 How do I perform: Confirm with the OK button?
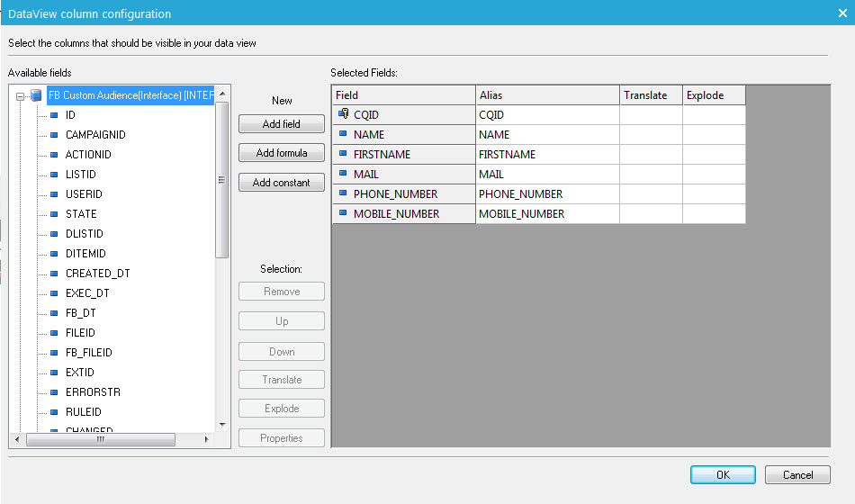click(723, 475)
